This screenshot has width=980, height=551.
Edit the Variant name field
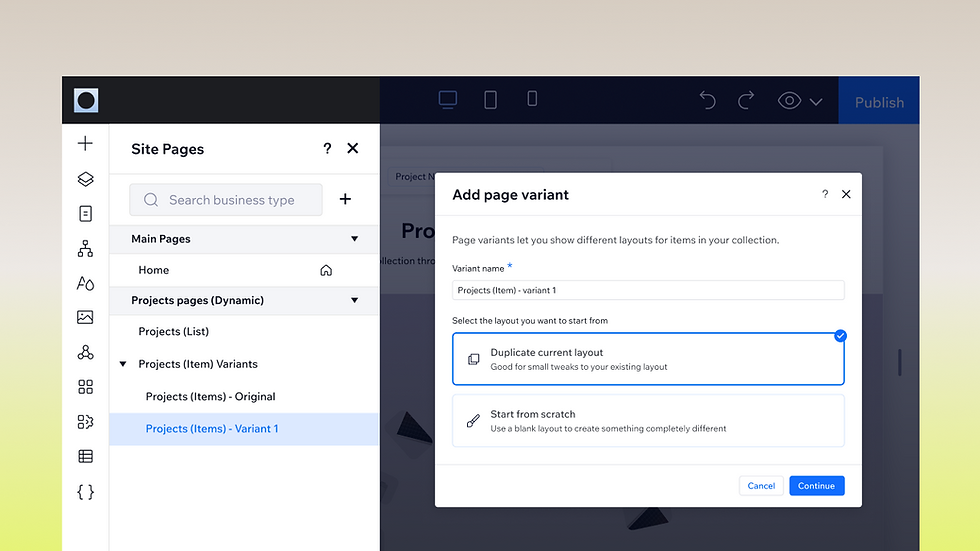[x=648, y=290]
